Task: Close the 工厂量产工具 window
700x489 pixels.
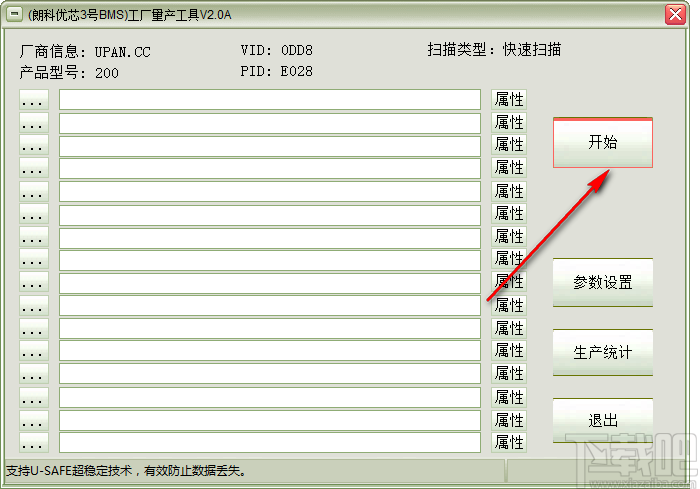Action: pos(675,14)
